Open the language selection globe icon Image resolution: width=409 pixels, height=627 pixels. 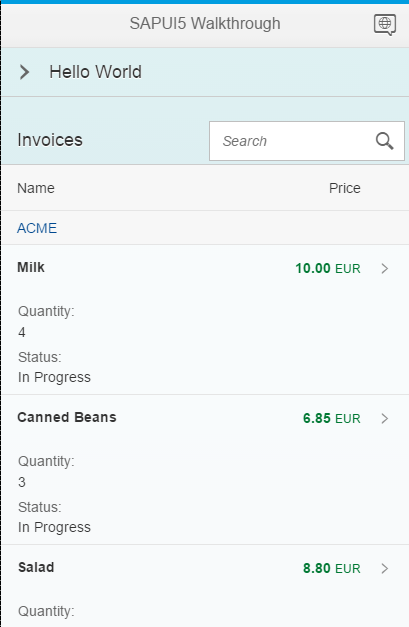click(385, 24)
